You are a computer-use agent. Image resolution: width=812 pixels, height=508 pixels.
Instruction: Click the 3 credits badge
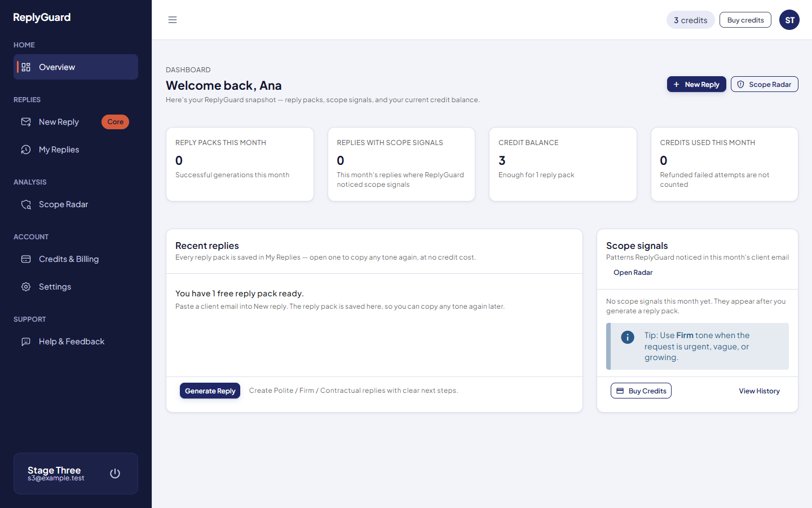tap(691, 20)
